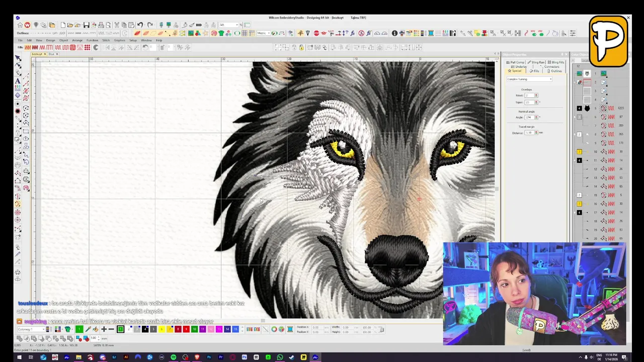Open Spotify from the taskbar
This screenshot has height=362, width=644.
click(174, 357)
